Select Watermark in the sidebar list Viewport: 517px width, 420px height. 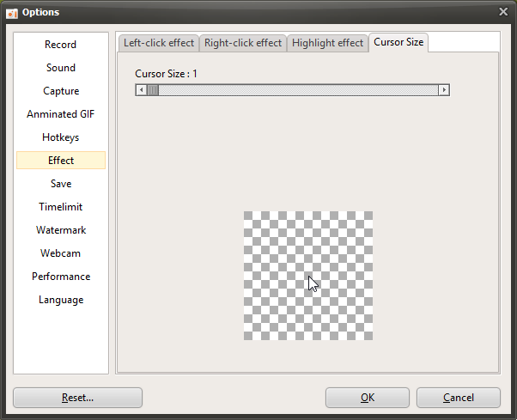61,230
